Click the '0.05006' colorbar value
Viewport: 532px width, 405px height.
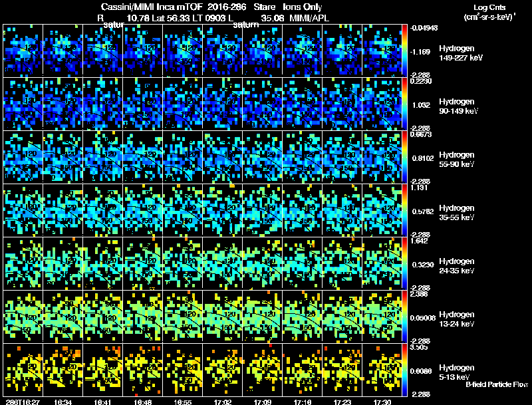click(423, 318)
